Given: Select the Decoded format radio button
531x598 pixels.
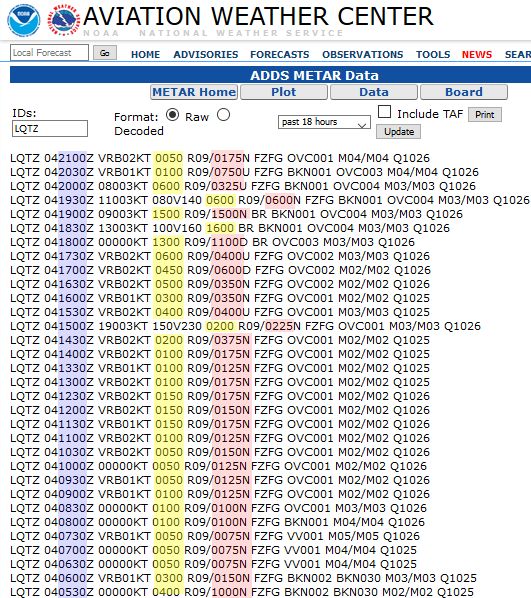Looking at the screenshot, I should tap(224, 115).
